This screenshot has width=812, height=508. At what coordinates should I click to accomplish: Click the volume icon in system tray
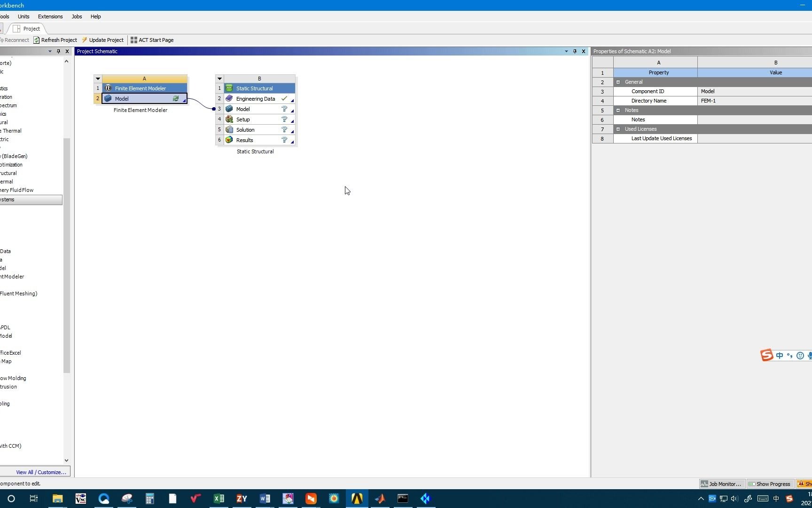point(734,499)
